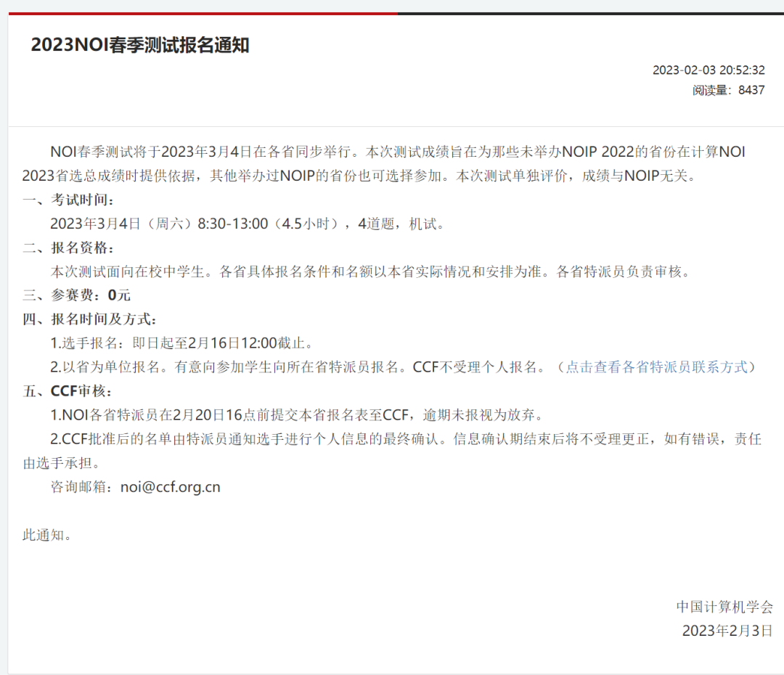Open the link 点击查看各省特派员联系方式
Viewport: 784px width, 675px height.
656,367
